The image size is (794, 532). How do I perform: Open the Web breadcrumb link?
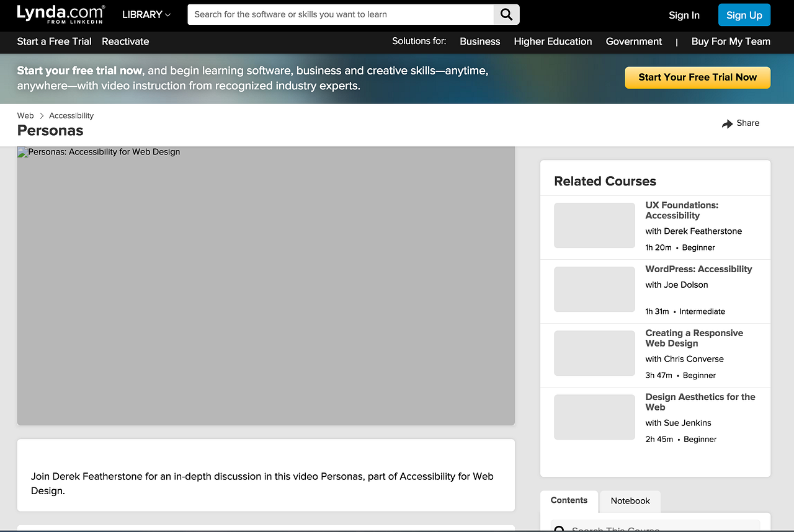[x=25, y=115]
